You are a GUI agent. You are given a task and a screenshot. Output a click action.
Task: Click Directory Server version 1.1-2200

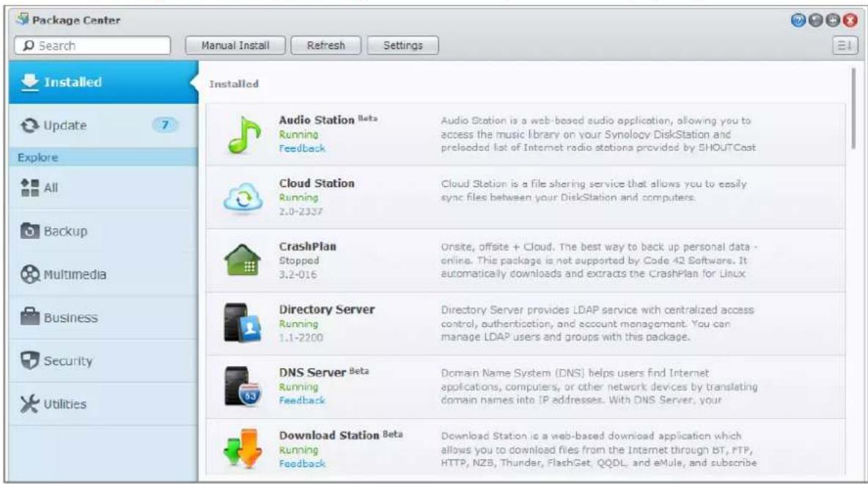click(x=301, y=338)
